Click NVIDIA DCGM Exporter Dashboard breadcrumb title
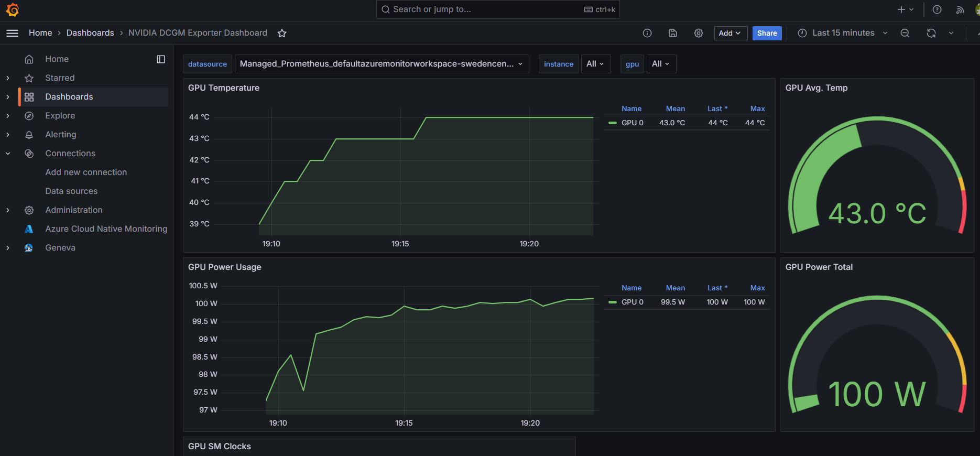The height and width of the screenshot is (456, 980). tap(198, 32)
